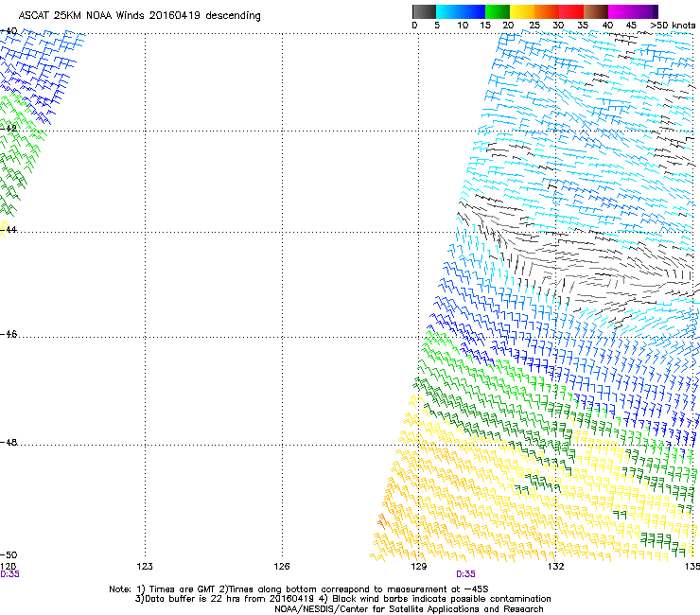Image resolution: width=700 pixels, height=615 pixels.
Task: Click the '25' legend scale label
Action: [x=534, y=26]
